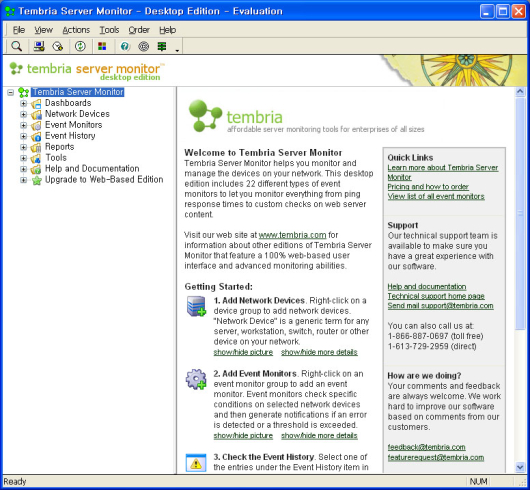Click the green star Upgrade icon

37,180
